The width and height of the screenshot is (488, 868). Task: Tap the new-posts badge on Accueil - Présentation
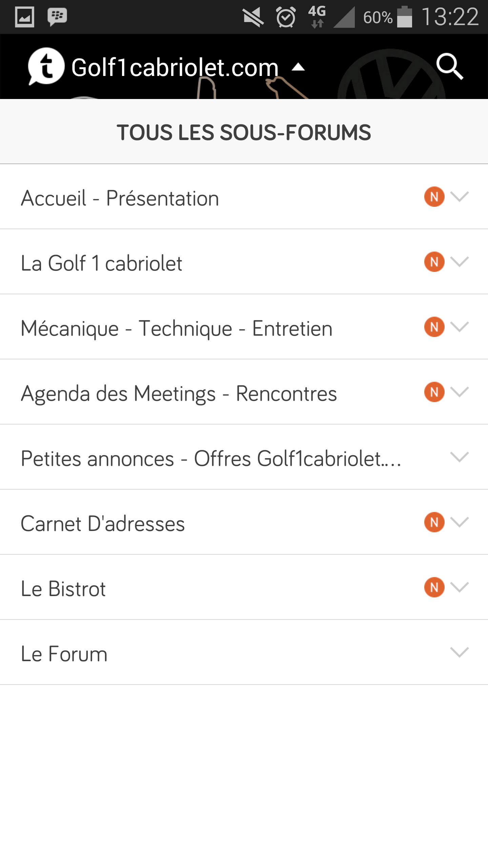(434, 197)
